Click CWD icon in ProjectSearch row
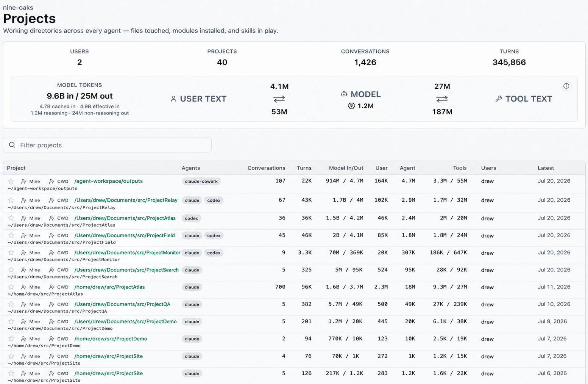 (51, 270)
